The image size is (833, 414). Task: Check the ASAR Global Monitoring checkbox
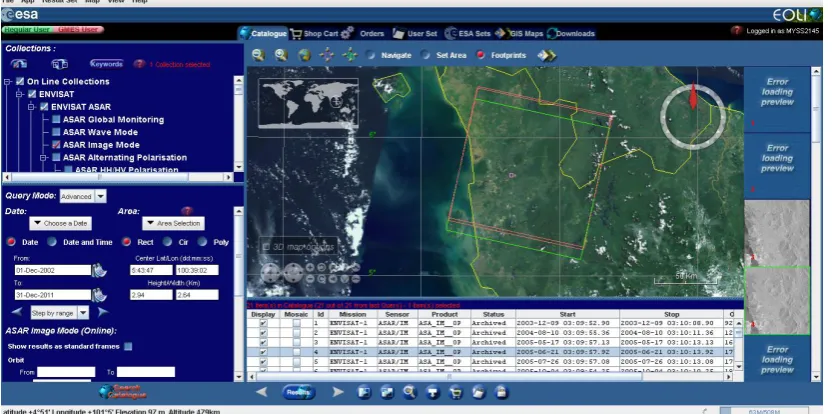point(56,120)
